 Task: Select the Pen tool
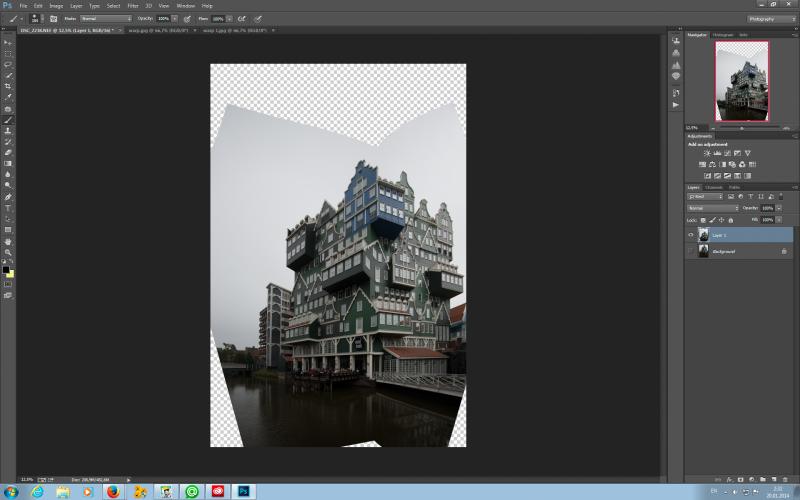point(8,197)
